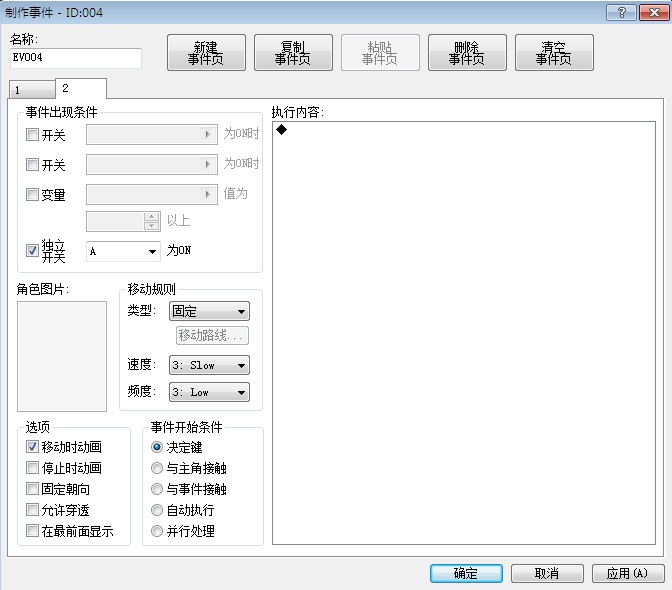Select the 并行处理 trigger option
This screenshot has height=590, width=672.
[157, 531]
